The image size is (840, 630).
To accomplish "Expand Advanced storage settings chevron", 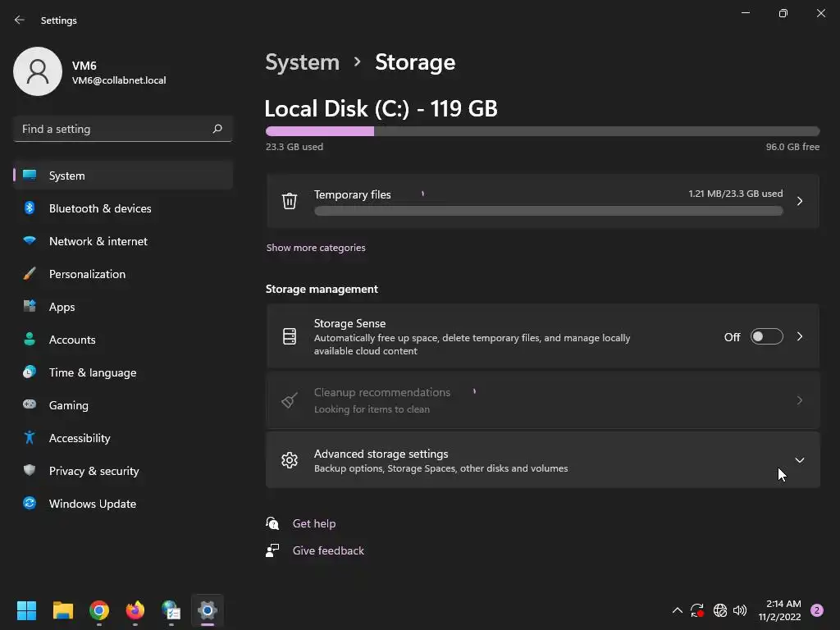I will click(x=799, y=460).
